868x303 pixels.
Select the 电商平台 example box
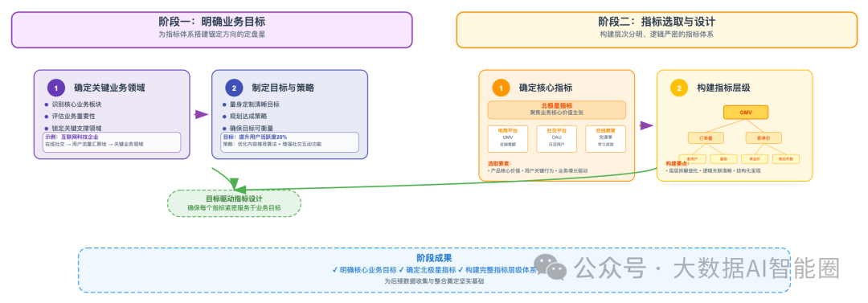tap(508, 138)
